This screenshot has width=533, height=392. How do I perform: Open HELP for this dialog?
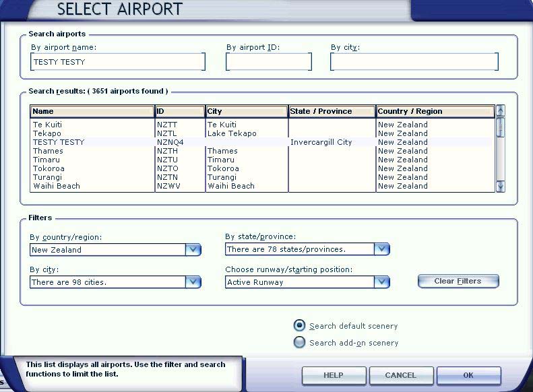coord(333,375)
